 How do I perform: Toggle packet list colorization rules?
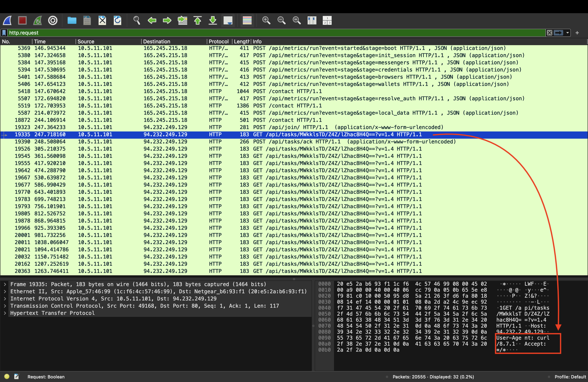(x=247, y=21)
